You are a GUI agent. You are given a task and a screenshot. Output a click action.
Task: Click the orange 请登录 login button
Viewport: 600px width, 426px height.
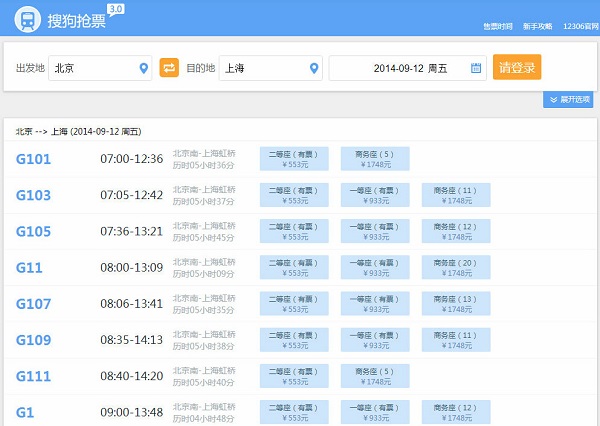(517, 67)
